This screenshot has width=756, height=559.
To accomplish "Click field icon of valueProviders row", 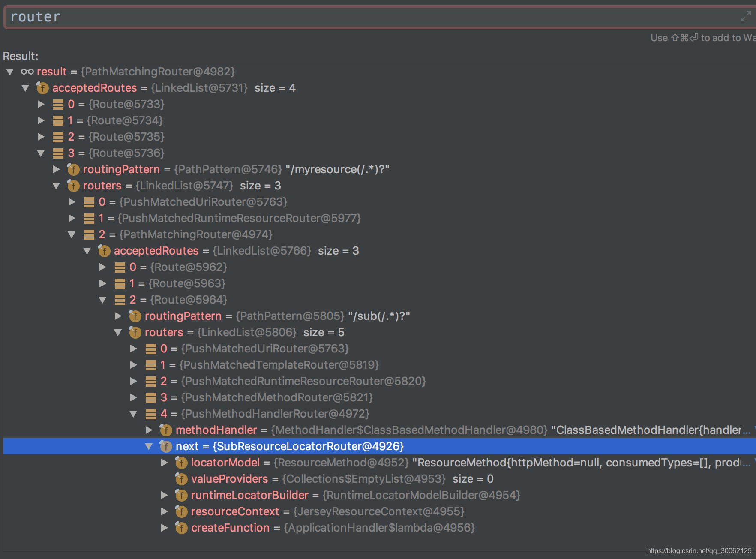I will point(181,479).
